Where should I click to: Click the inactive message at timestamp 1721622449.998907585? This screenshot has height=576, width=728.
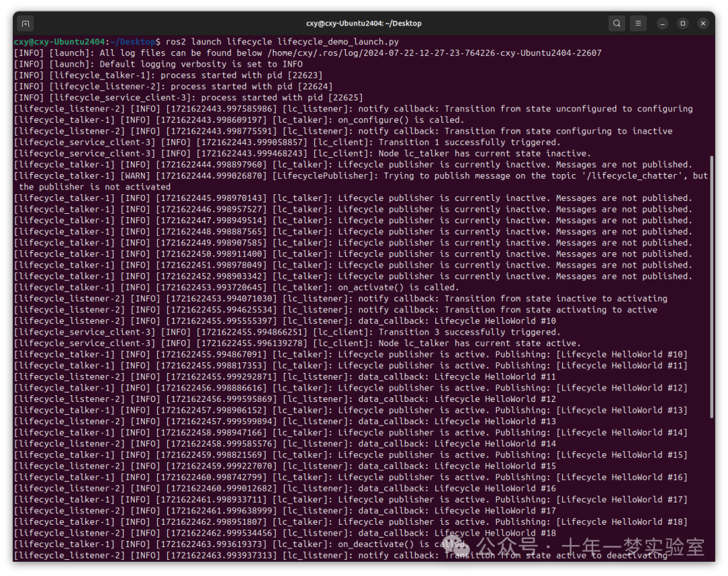[353, 243]
